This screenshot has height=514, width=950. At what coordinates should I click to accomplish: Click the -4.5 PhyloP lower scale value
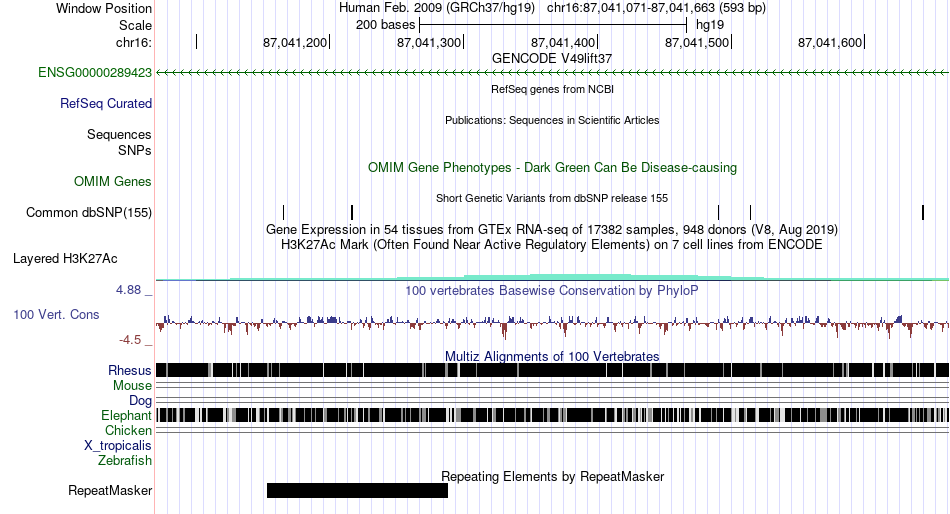pos(130,340)
